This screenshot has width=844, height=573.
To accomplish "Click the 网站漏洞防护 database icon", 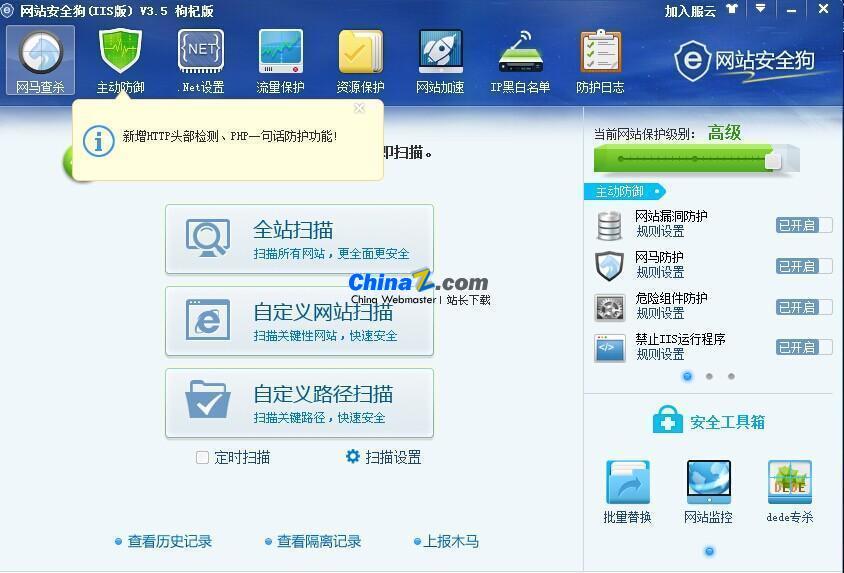I will (610, 225).
